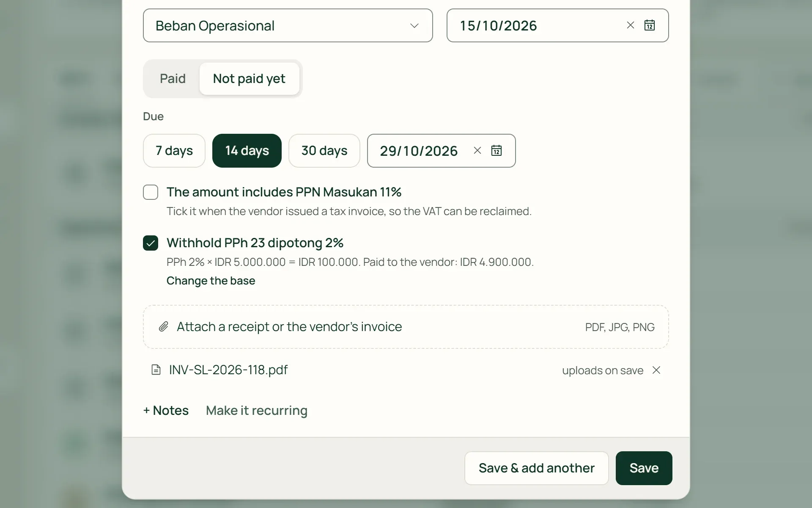Click the Due label
The image size is (812, 508).
pyautogui.click(x=154, y=116)
